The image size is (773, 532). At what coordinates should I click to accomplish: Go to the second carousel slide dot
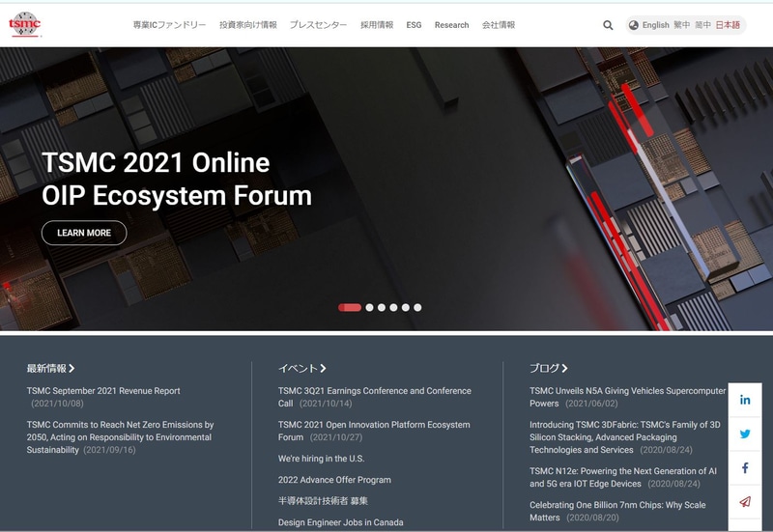click(x=369, y=307)
